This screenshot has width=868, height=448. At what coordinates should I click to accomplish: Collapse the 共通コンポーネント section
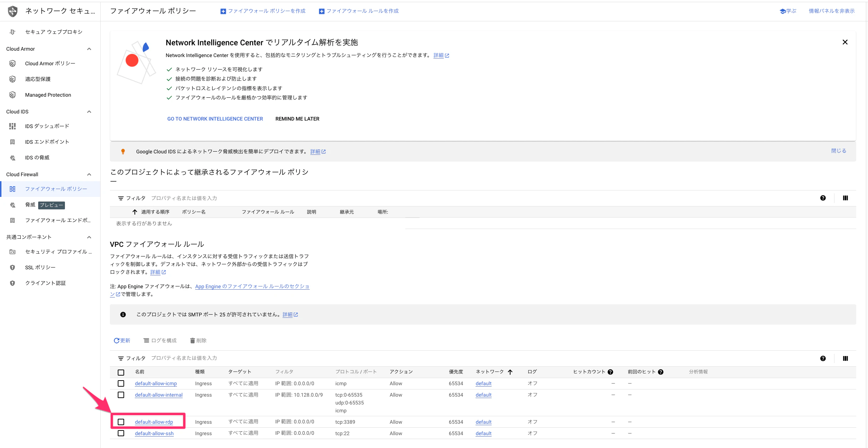[89, 237]
